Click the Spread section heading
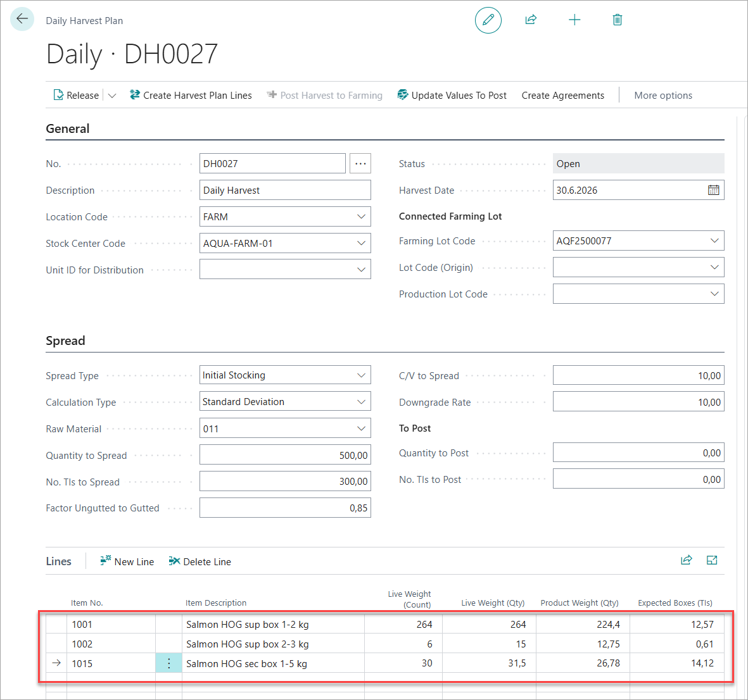This screenshot has width=748, height=700. [x=65, y=341]
